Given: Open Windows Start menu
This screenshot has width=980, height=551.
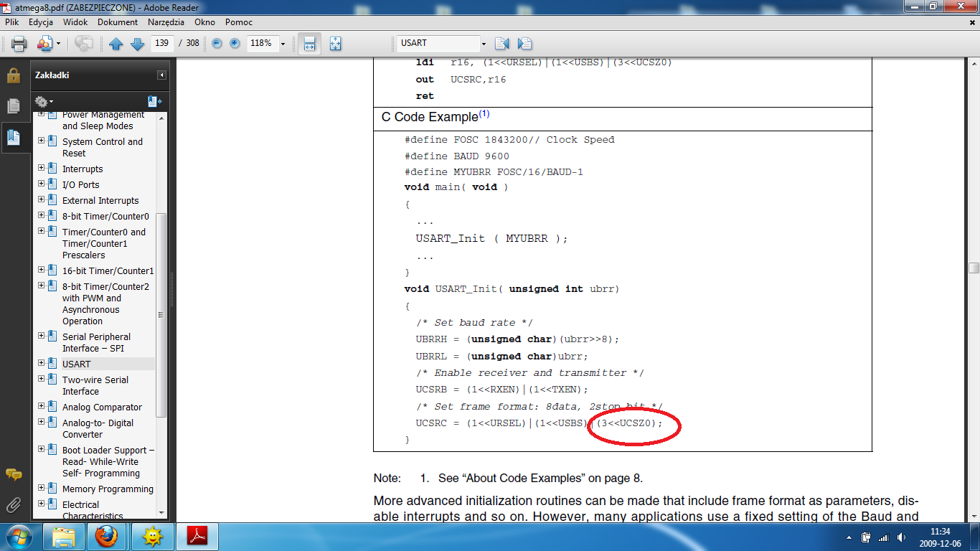Looking at the screenshot, I should tap(17, 536).
